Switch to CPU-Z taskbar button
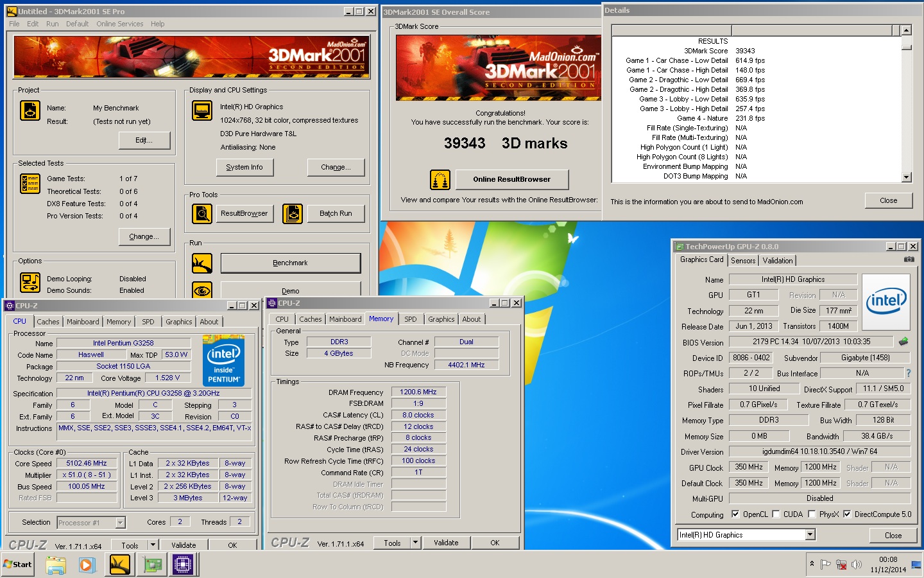Screen dimensions: 924x578 (x=183, y=565)
